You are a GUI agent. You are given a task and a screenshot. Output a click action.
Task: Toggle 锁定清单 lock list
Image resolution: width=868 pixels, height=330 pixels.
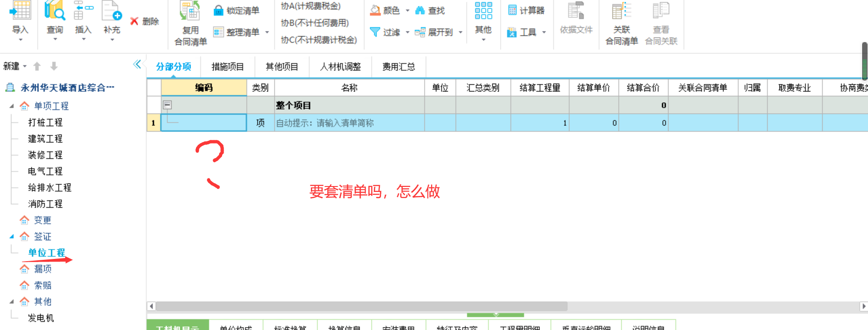(236, 10)
